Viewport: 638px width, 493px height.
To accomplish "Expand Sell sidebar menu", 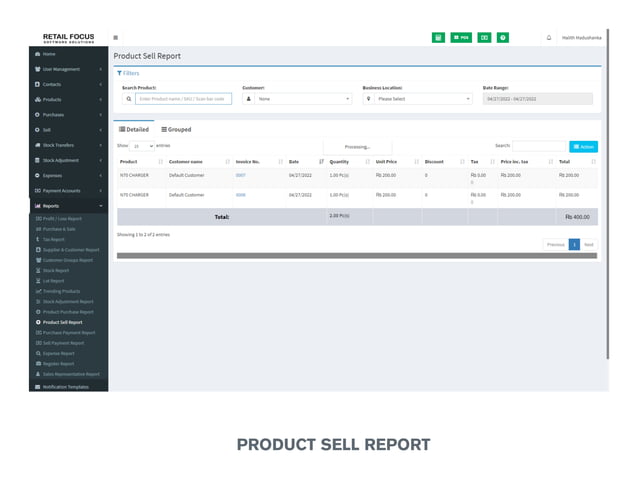I will point(68,130).
